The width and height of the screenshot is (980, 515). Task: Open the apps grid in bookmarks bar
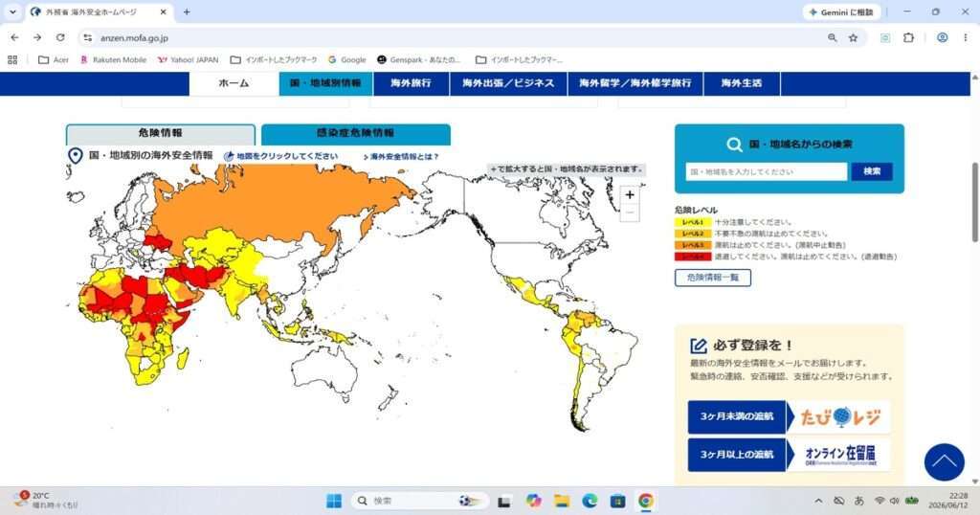[12, 60]
